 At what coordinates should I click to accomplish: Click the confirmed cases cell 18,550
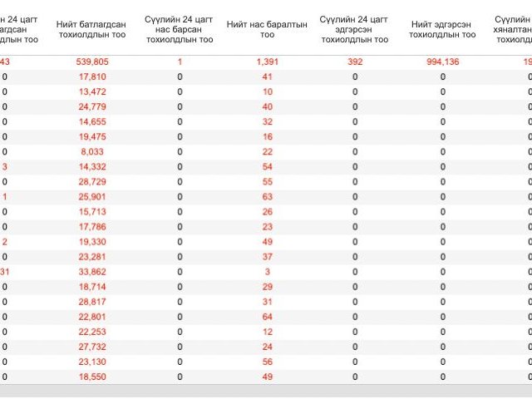[x=92, y=377]
